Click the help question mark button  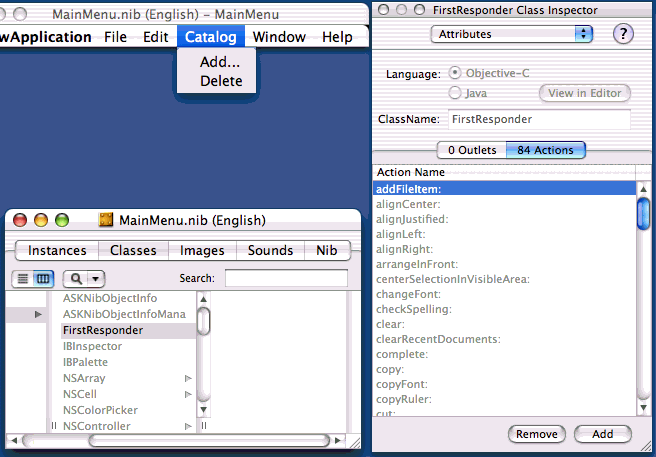coord(624,34)
